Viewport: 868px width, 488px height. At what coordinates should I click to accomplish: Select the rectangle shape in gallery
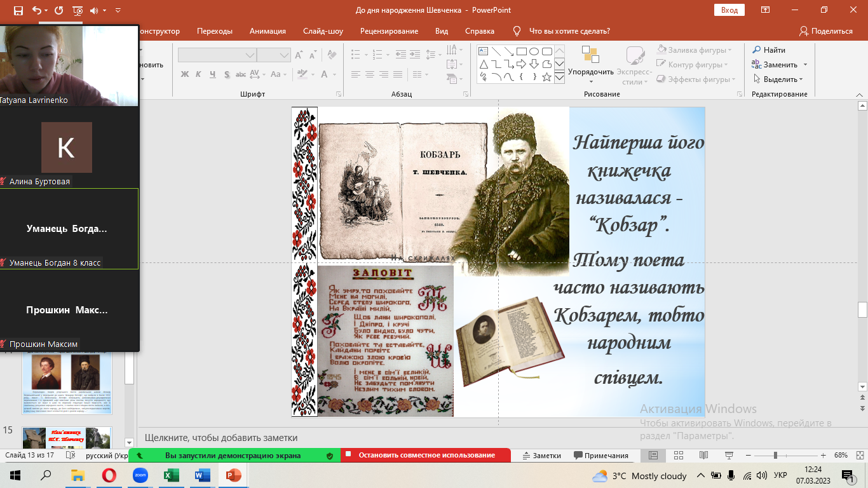coord(521,51)
